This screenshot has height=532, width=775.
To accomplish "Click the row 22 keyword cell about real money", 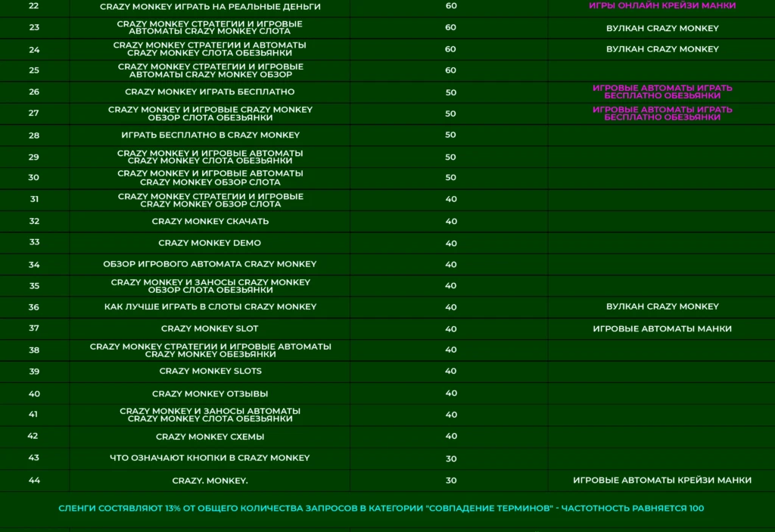I will (x=210, y=7).
